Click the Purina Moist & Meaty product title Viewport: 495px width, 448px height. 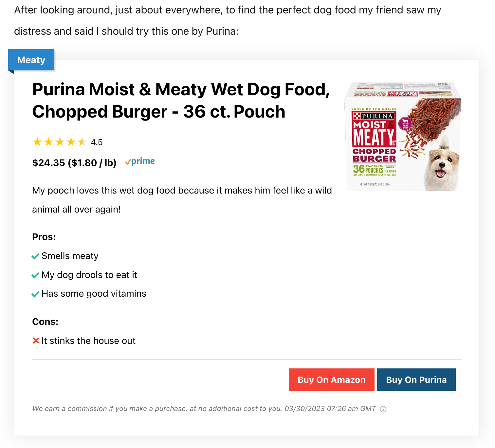pyautogui.click(x=181, y=101)
